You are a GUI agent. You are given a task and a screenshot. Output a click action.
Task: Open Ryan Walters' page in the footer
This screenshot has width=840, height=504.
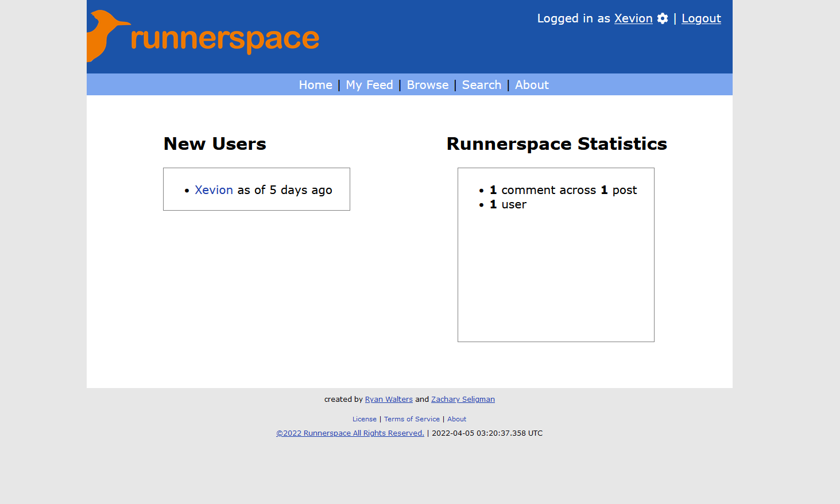389,399
